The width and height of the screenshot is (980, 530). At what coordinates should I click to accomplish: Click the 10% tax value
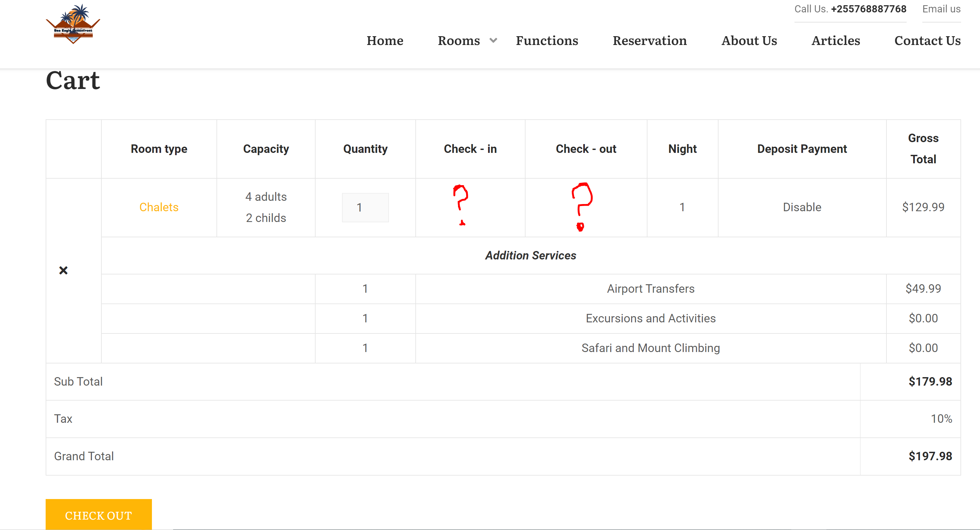(941, 419)
